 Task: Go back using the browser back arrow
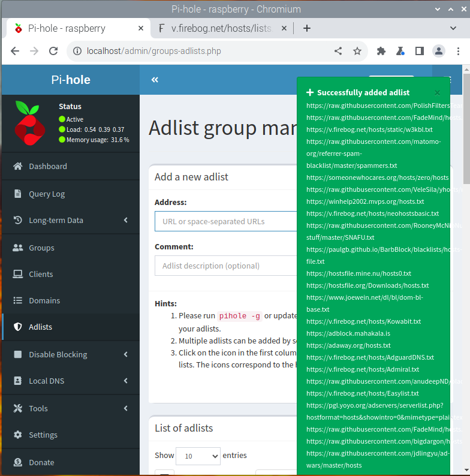[x=14, y=51]
